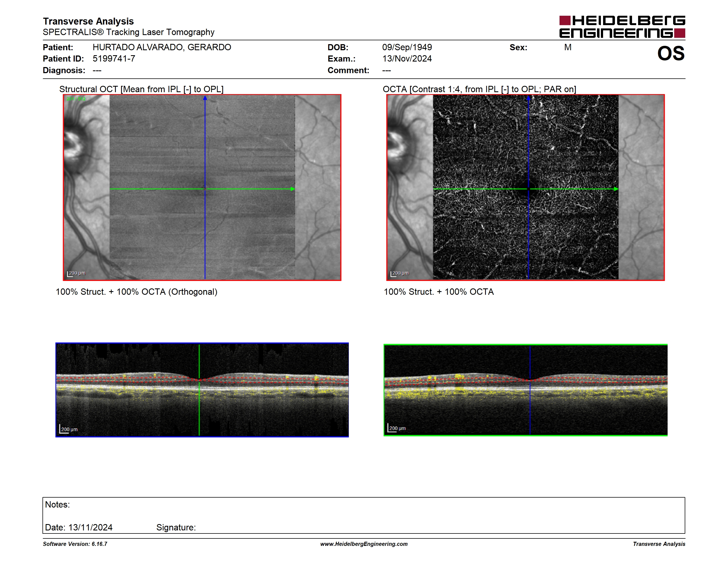Screen dimensions: 728x563
Task: Click the 'Date: 13/11/2024' text
Action: 79,527
